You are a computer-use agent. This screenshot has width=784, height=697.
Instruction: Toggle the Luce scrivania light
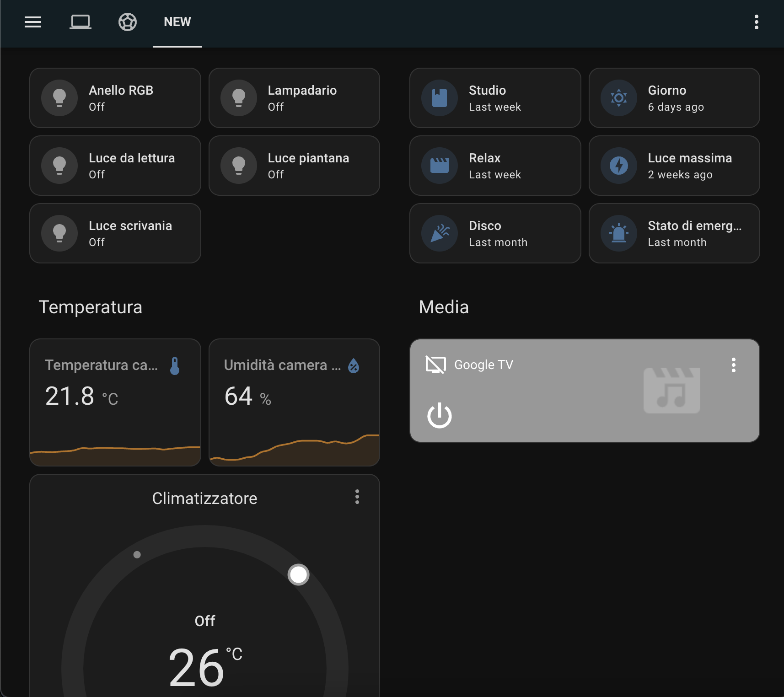(x=115, y=233)
